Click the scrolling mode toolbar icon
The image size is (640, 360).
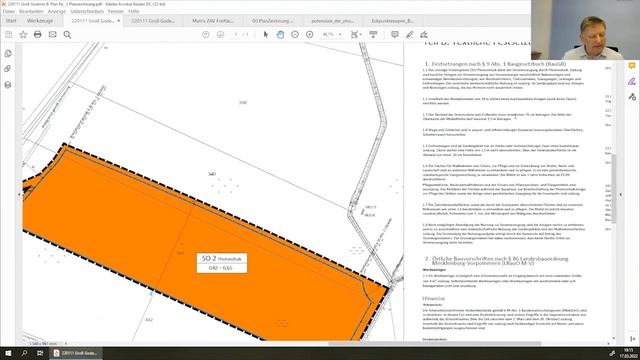tap(373, 35)
